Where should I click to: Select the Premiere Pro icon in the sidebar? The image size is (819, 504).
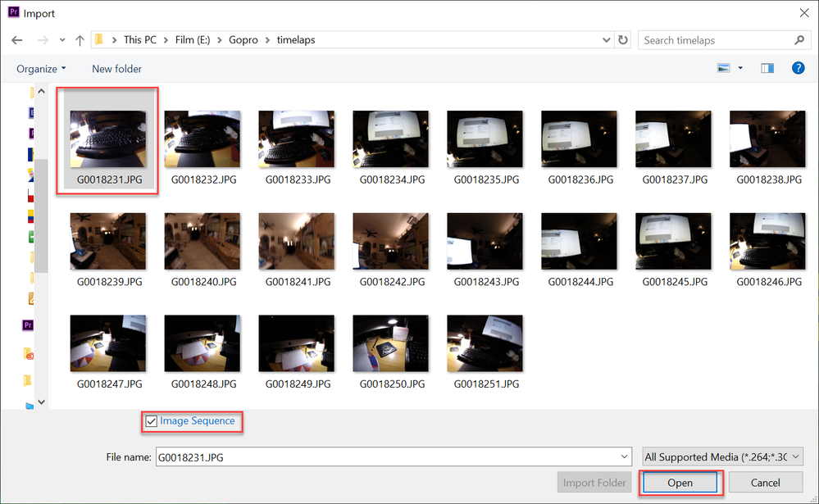click(27, 325)
